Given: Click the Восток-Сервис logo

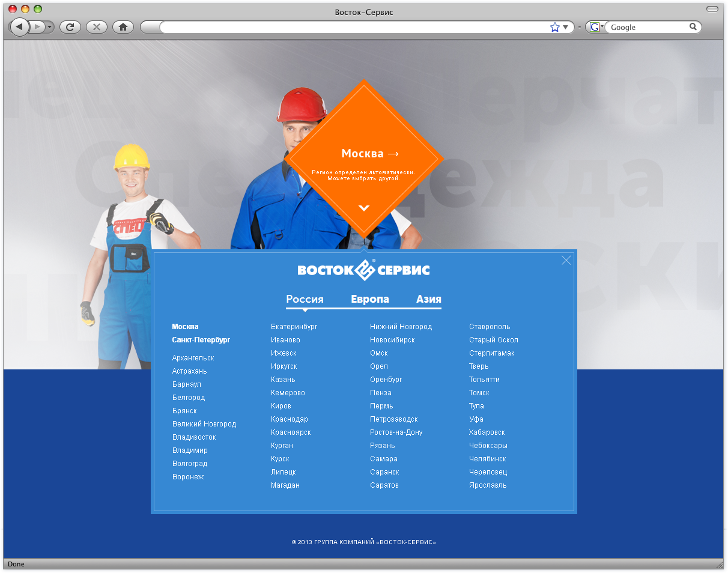Looking at the screenshot, I should 363,270.
